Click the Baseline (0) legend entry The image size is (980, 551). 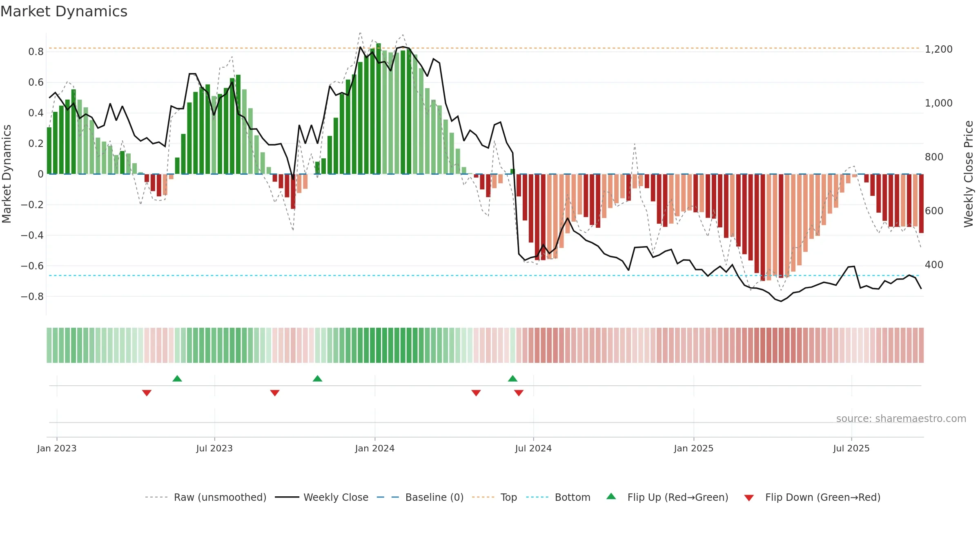point(420,497)
